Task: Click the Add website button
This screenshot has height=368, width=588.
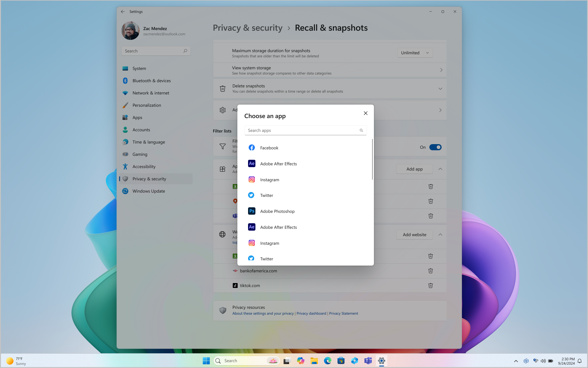Action: [x=414, y=235]
